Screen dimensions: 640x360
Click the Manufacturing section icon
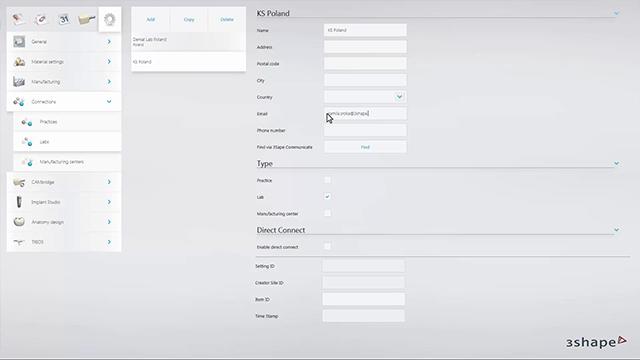click(19, 82)
